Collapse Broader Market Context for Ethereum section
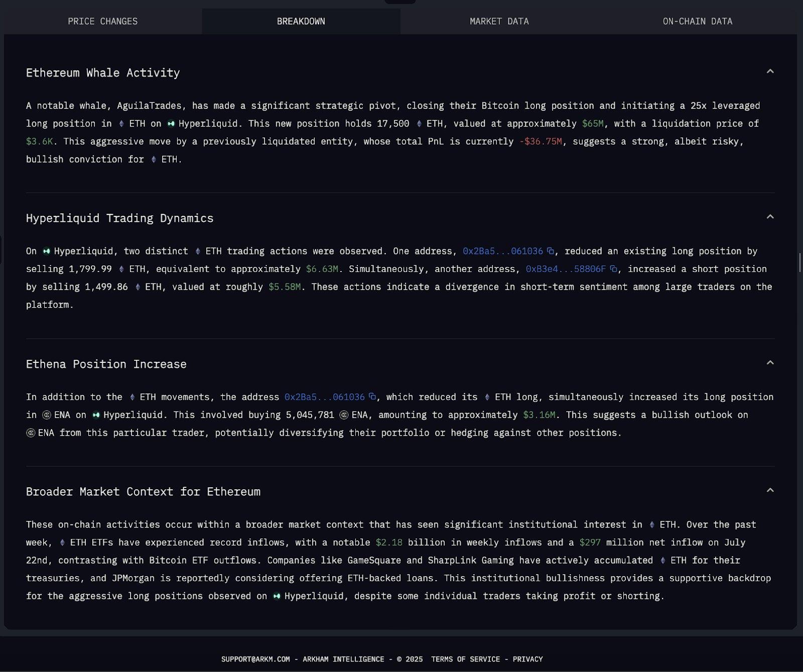 [770, 490]
